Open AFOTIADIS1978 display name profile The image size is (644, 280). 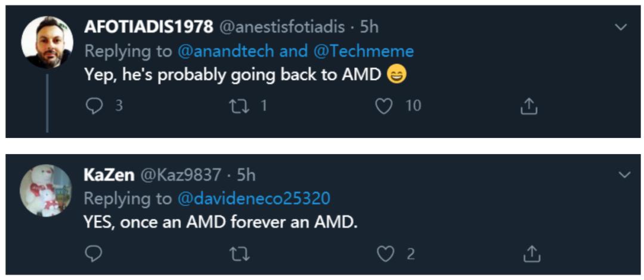coord(148,27)
